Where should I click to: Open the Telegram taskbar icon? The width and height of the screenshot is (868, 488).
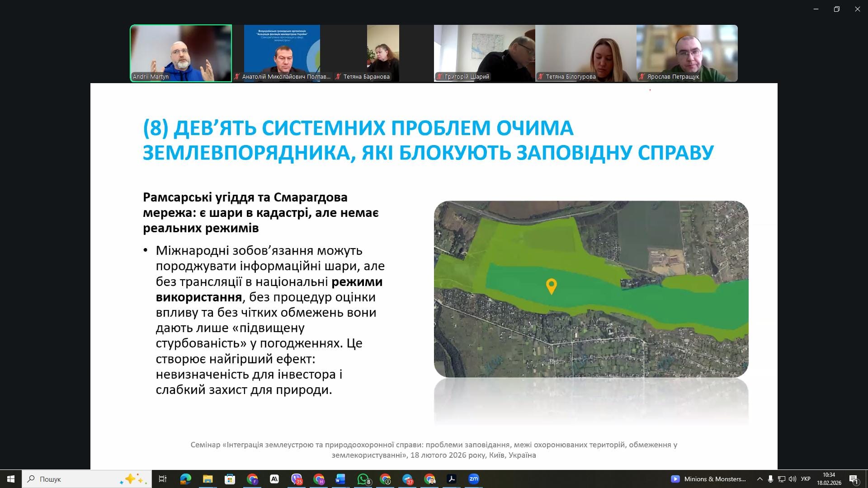pos(407,479)
